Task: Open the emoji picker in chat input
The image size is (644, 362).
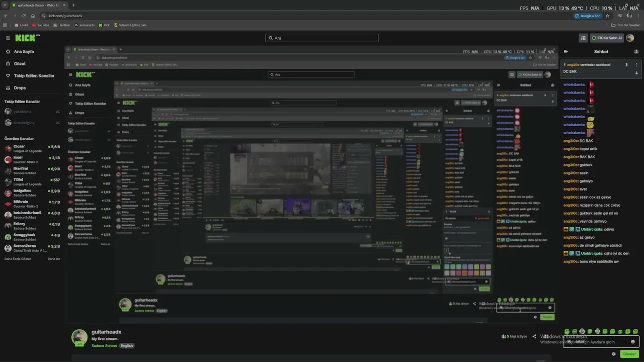Action: (x=633, y=341)
